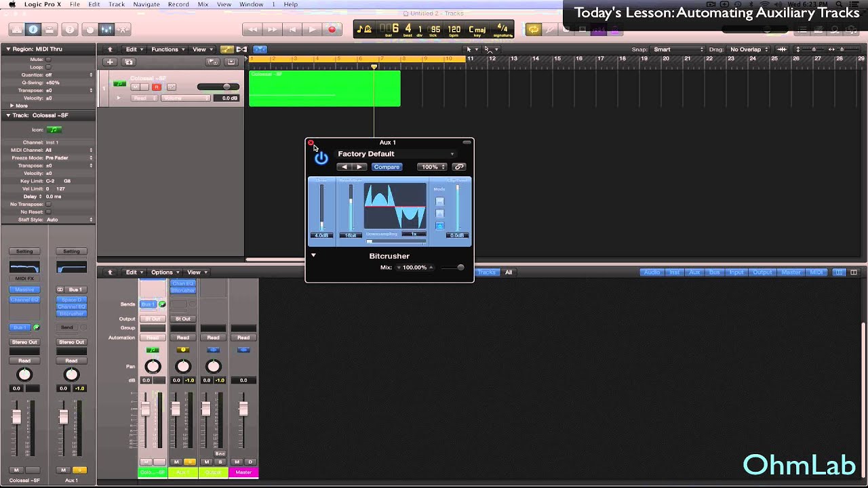Toggle the yellow automation view button
The image size is (868, 488).
tap(226, 49)
